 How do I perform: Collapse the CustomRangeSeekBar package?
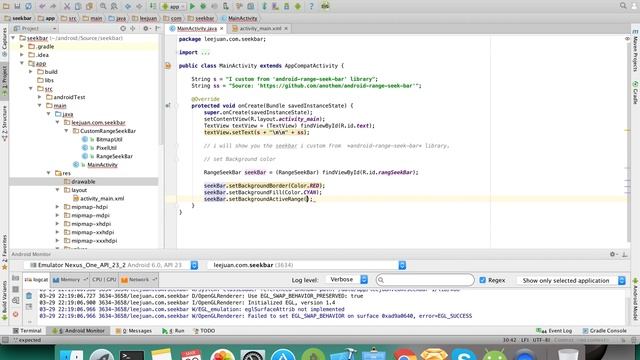66,131
